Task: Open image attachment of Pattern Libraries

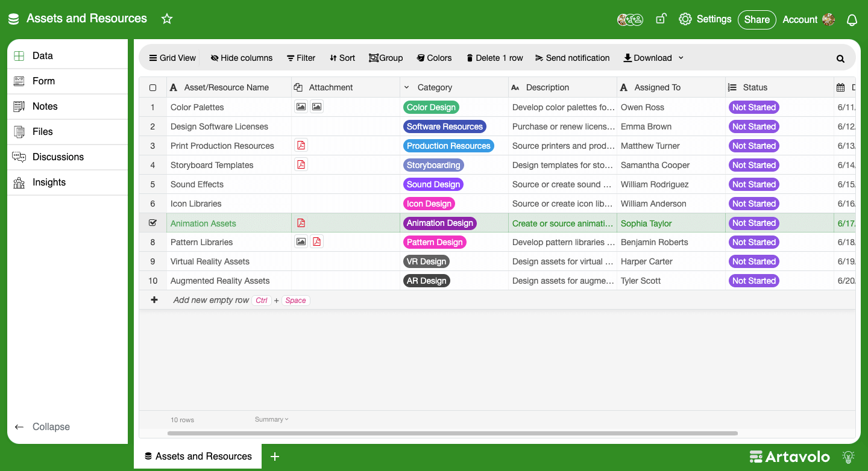Action: point(301,242)
